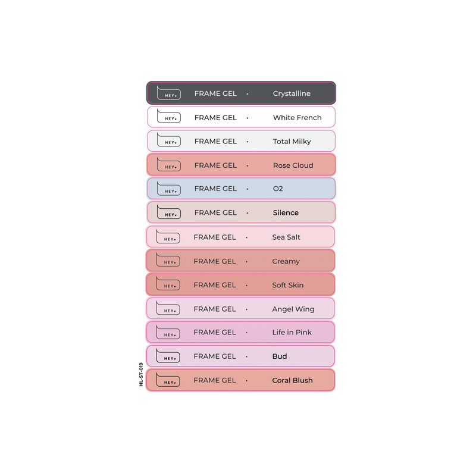
Task: Click the dot separator on the Silence row
Action: [x=247, y=213]
